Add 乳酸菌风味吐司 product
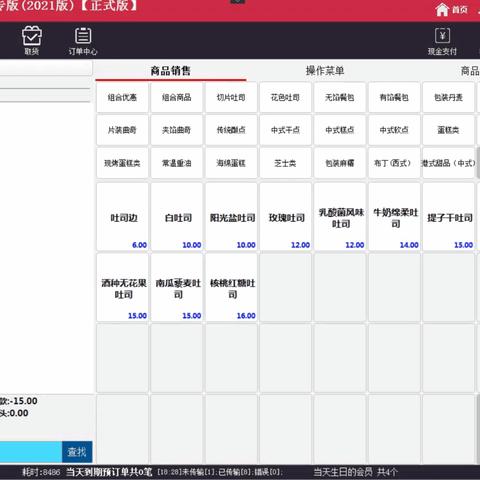 pos(340,217)
